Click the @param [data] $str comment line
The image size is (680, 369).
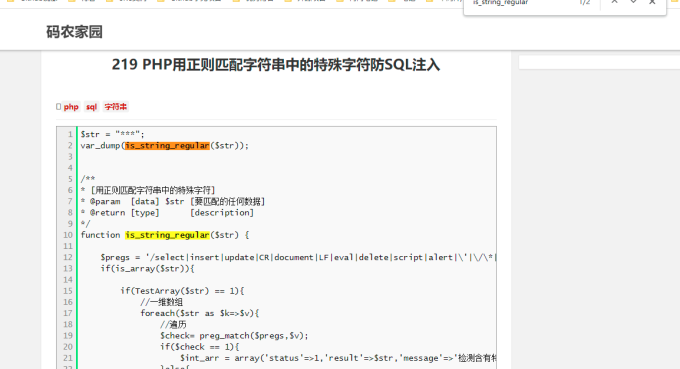[173, 201]
